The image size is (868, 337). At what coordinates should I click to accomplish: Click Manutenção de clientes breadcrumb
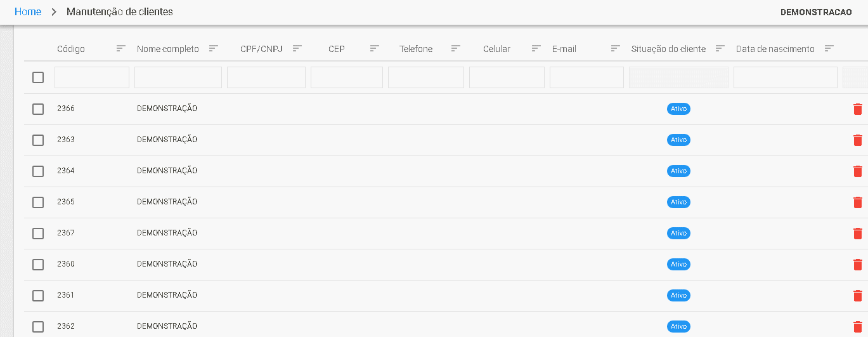[120, 12]
